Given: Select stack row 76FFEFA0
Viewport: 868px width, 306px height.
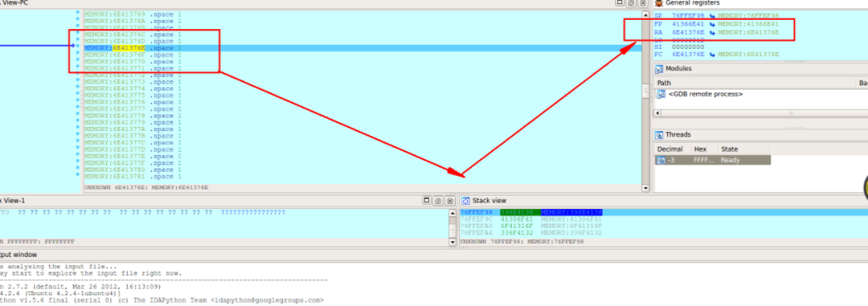Looking at the screenshot, I should (531, 226).
